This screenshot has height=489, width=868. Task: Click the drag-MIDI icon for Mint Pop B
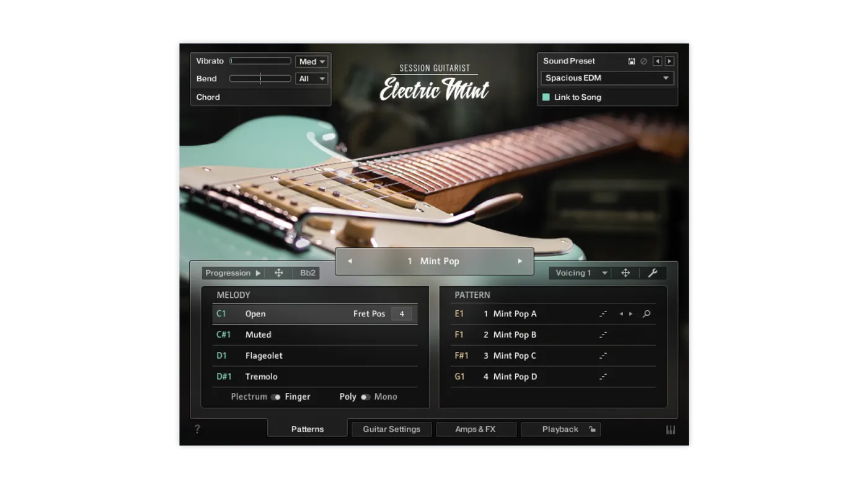pyautogui.click(x=603, y=335)
